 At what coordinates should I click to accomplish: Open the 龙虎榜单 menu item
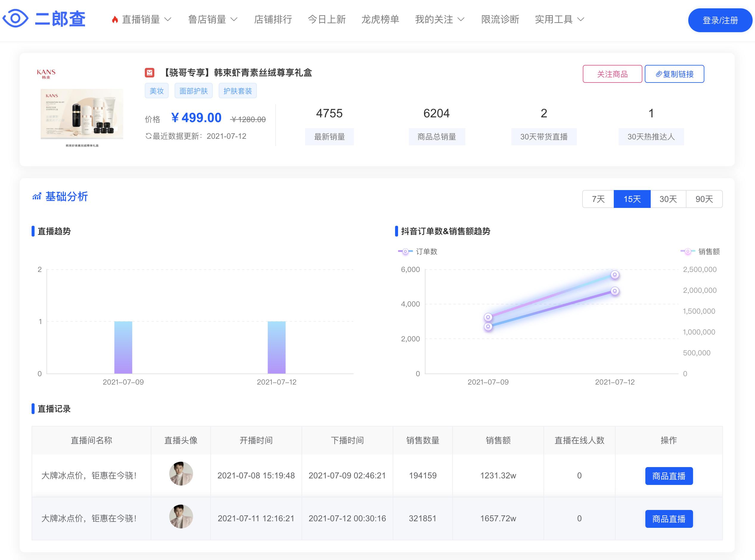[x=380, y=19]
